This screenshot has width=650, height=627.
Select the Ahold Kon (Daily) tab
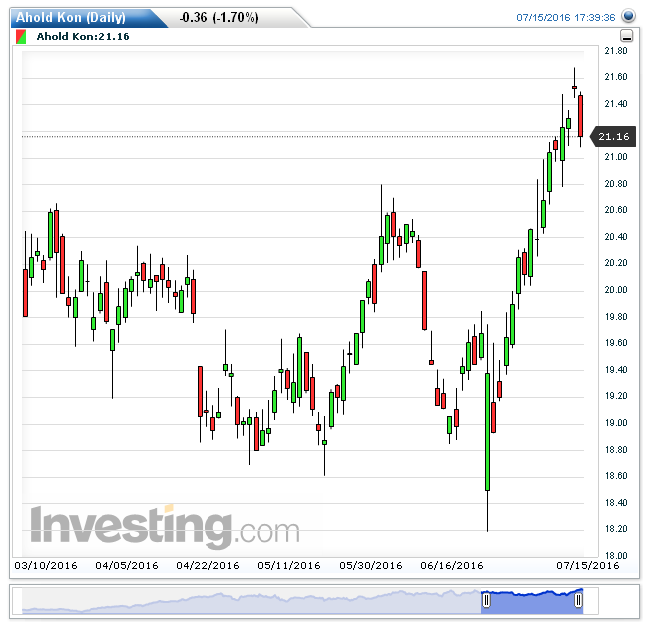[x=70, y=17]
